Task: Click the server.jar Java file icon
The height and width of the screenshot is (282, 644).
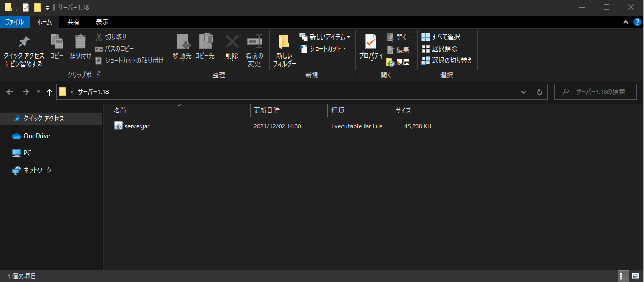Action: point(118,126)
